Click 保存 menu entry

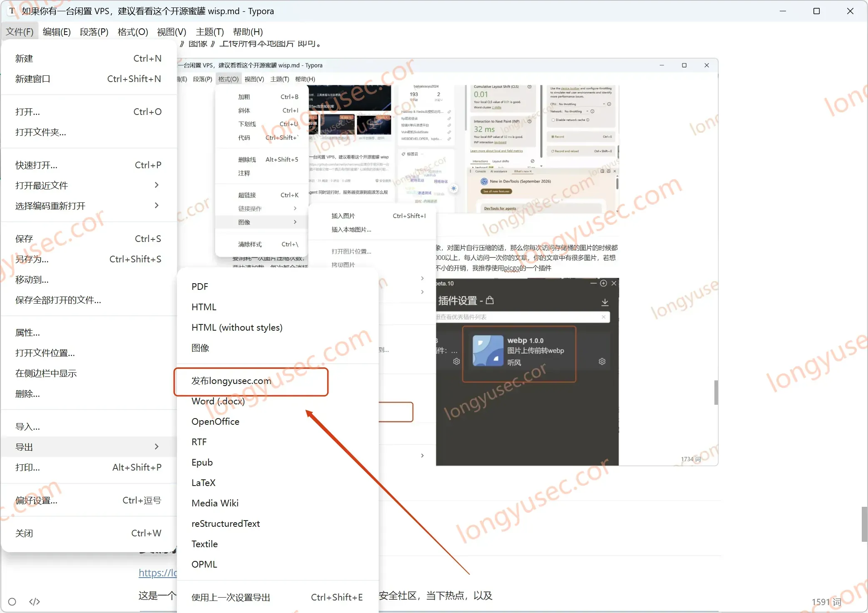pyautogui.click(x=88, y=239)
